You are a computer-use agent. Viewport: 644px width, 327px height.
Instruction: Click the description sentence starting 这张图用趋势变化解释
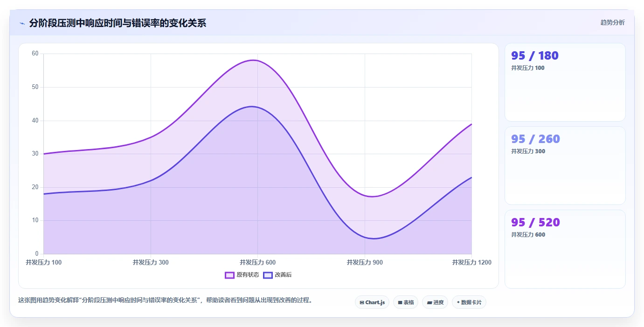(x=165, y=300)
